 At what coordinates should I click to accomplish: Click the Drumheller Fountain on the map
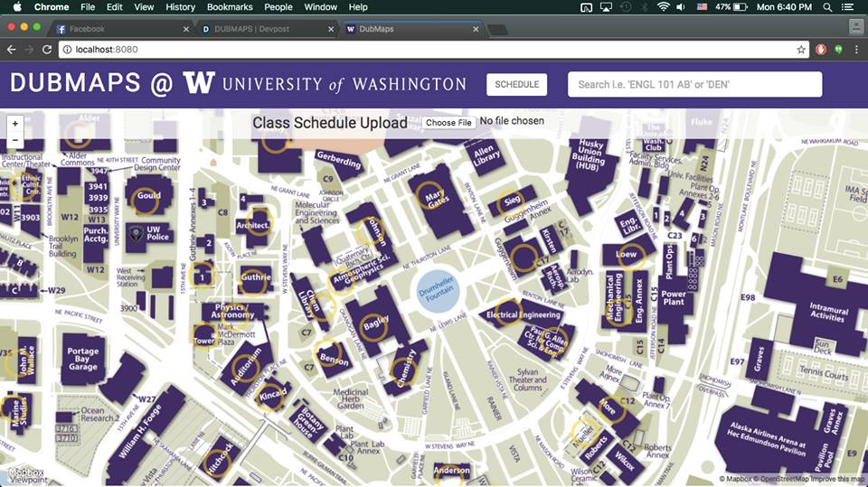point(436,290)
